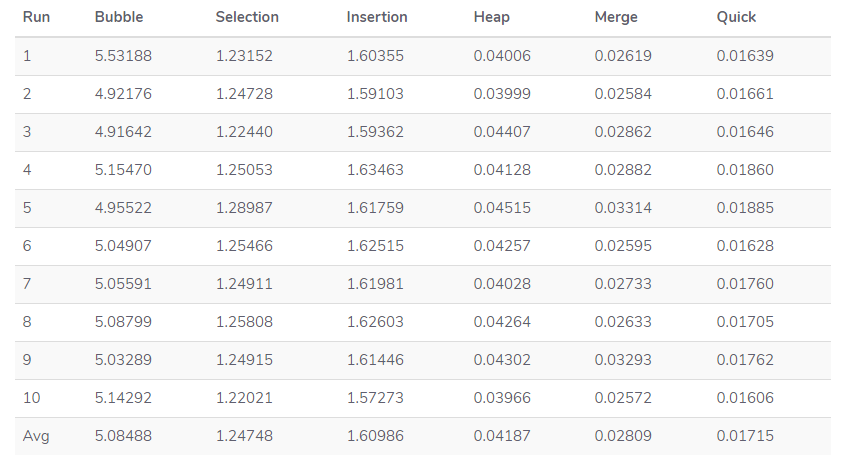Click the Quick column header
This screenshot has width=843, height=466.
tap(736, 17)
